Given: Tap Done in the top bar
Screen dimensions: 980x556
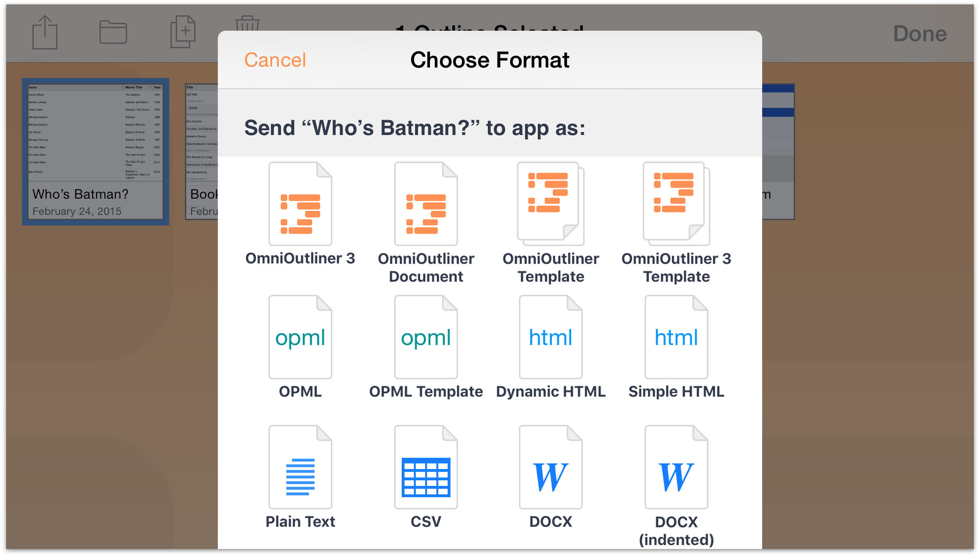Looking at the screenshot, I should pyautogui.click(x=920, y=34).
